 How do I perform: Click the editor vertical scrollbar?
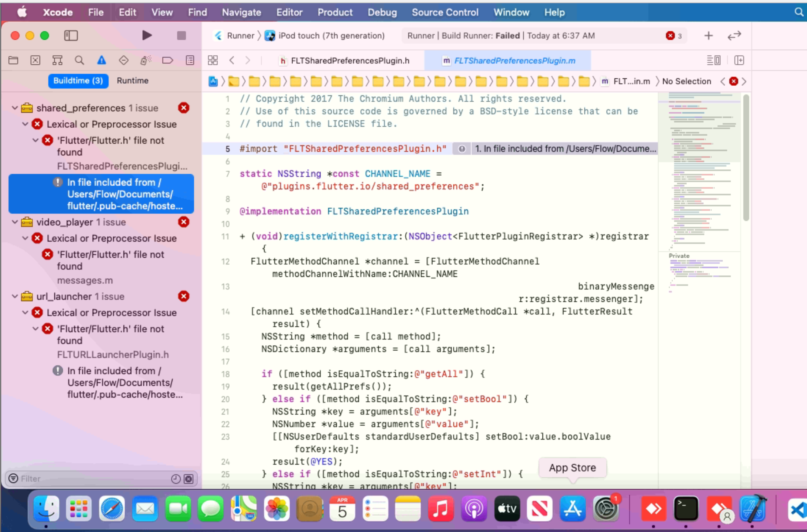(746, 158)
